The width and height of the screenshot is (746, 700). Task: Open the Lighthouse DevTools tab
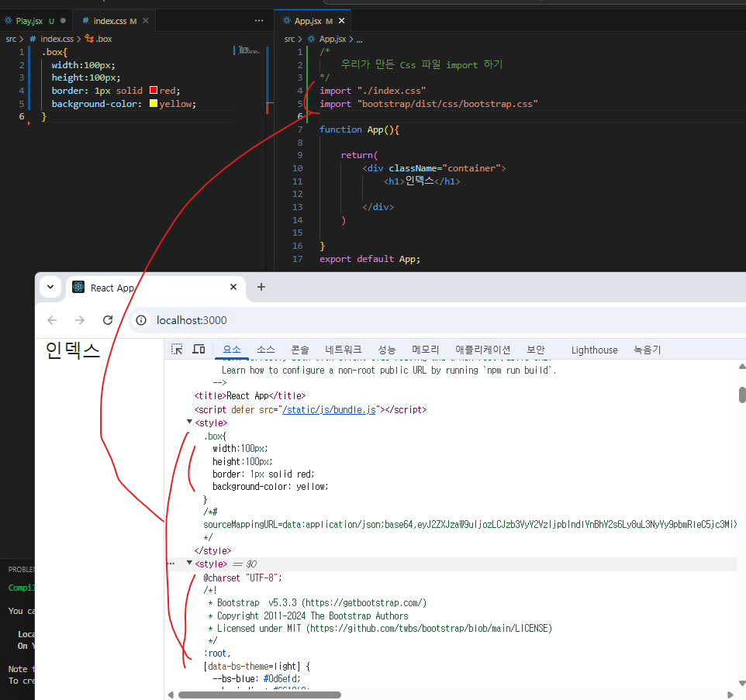pyautogui.click(x=594, y=350)
